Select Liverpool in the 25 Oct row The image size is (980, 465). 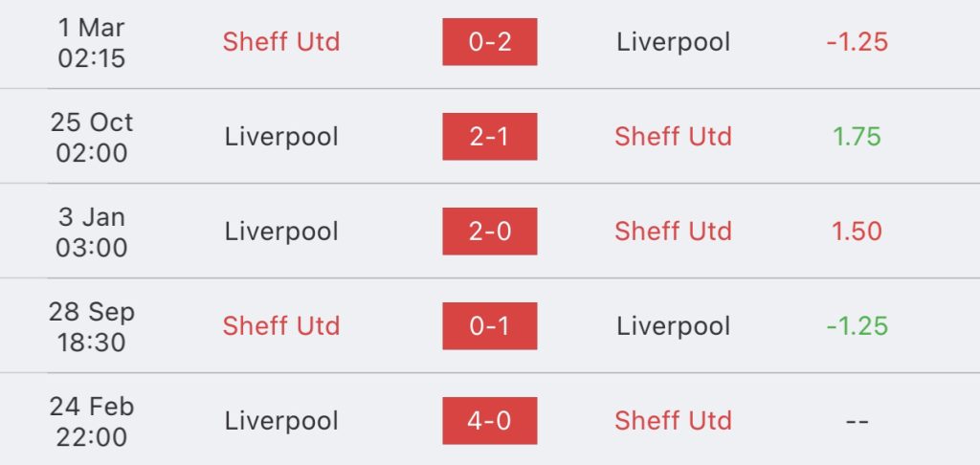point(281,136)
